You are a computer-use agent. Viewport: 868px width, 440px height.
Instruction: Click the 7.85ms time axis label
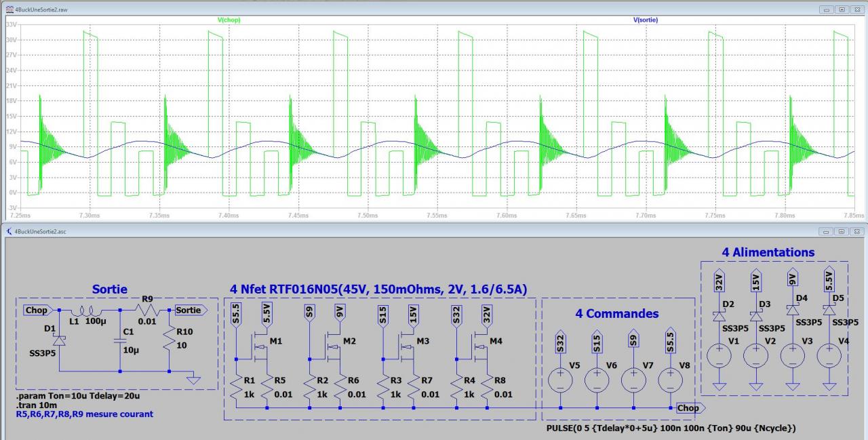[854, 216]
